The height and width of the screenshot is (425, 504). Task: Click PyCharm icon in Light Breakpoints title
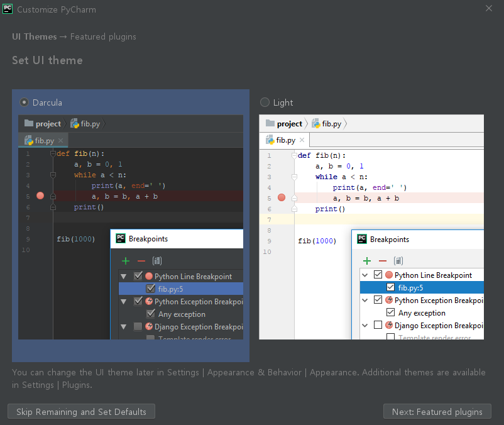coord(362,239)
